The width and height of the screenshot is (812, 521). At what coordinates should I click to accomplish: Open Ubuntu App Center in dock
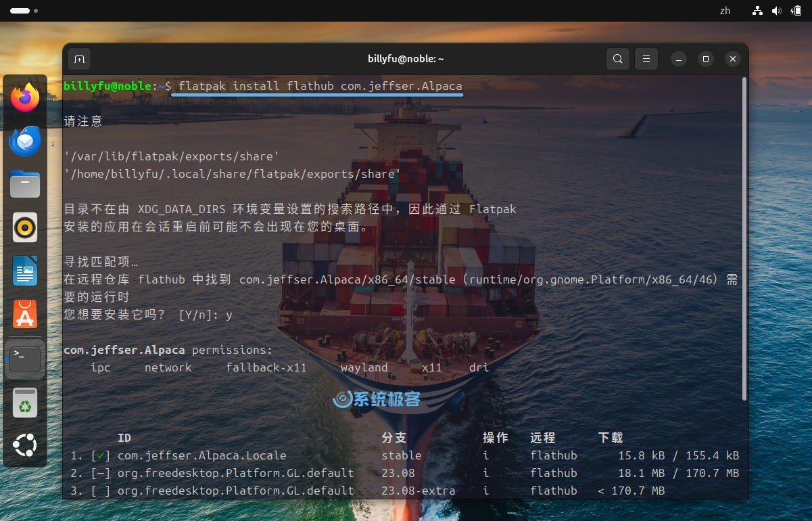25,314
